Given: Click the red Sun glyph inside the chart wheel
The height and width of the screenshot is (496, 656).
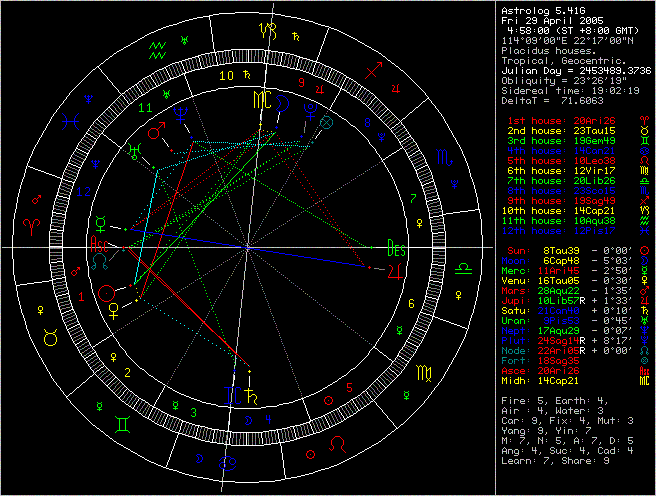Looking at the screenshot, I should (106, 293).
